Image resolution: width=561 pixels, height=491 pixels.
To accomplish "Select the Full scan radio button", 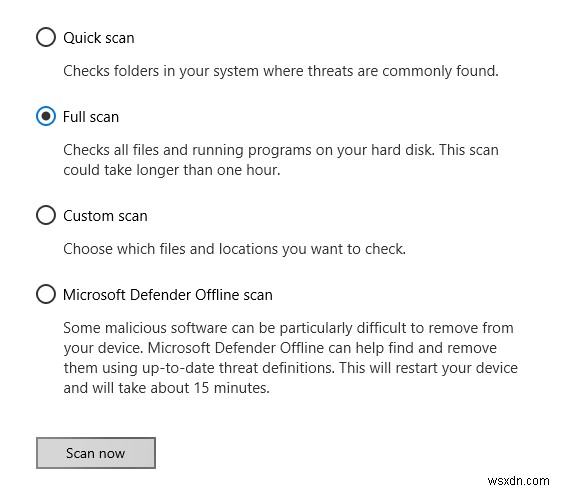I will click(46, 116).
